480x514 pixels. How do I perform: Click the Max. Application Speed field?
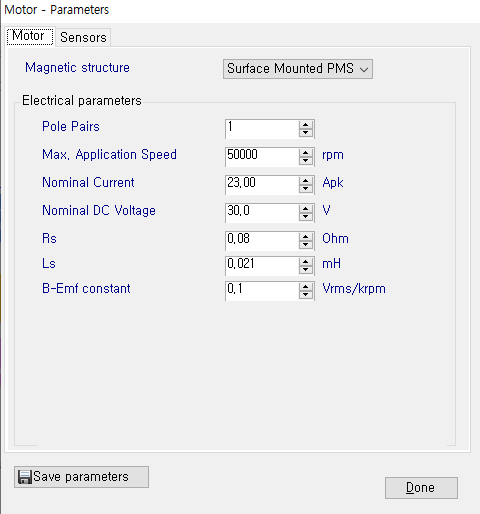click(x=262, y=157)
